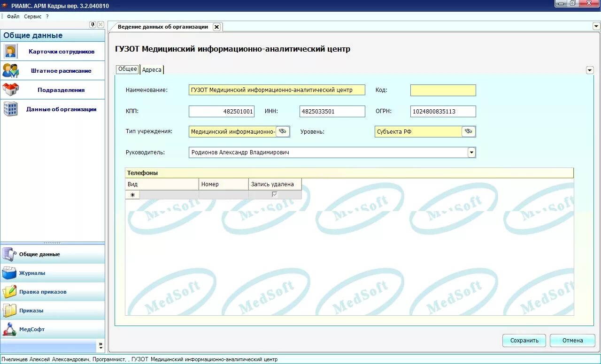This screenshot has width=601, height=364.
Task: Open the Файл menu
Action: (13, 16)
